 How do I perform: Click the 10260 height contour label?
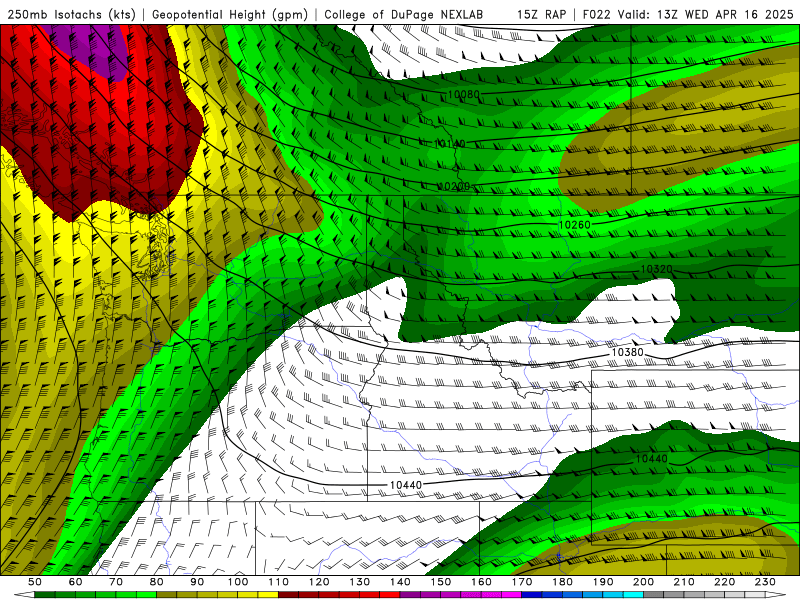[574, 225]
